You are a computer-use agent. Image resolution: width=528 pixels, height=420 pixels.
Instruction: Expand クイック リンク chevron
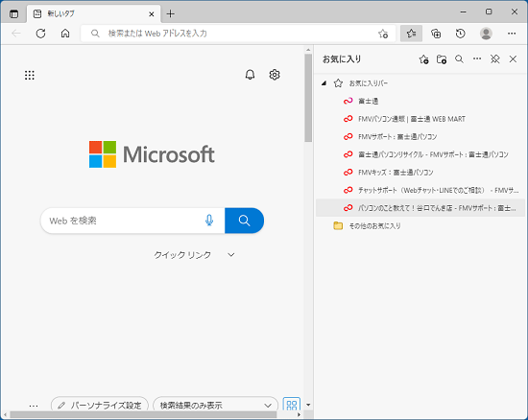(230, 255)
